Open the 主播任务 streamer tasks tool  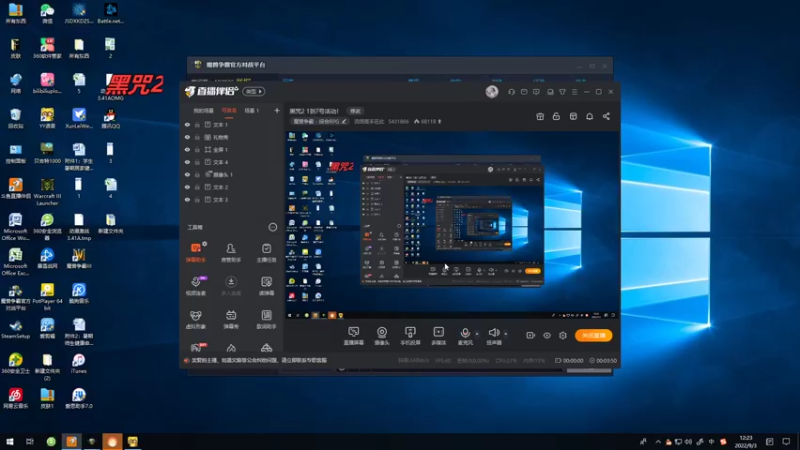point(266,252)
